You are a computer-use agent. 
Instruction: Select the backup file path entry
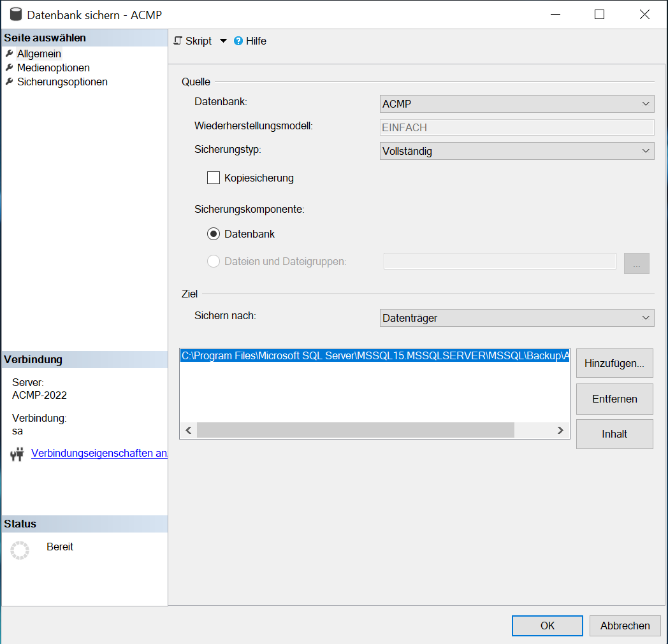coord(374,356)
